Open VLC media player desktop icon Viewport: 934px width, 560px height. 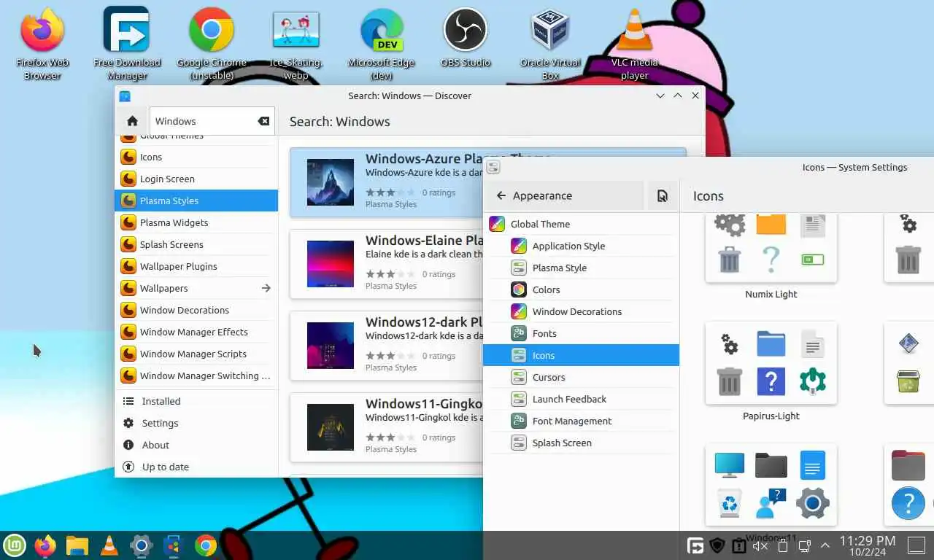(x=635, y=44)
